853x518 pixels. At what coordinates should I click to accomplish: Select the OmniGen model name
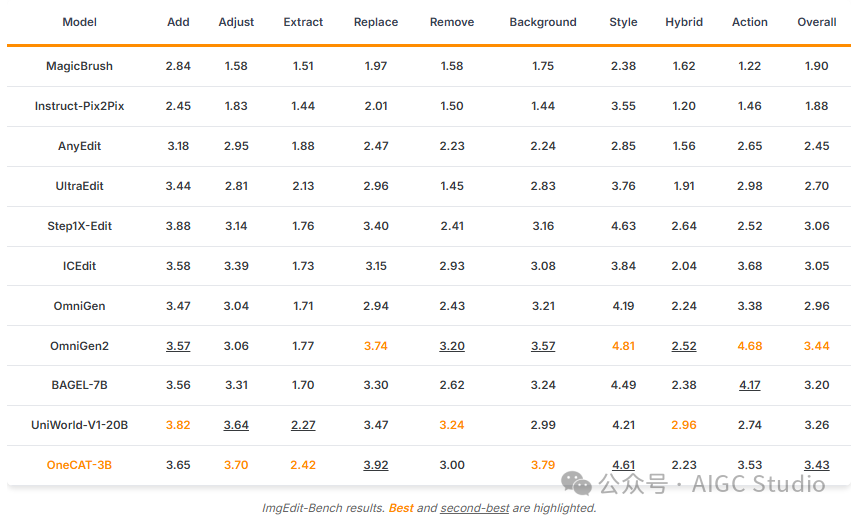click(x=79, y=306)
